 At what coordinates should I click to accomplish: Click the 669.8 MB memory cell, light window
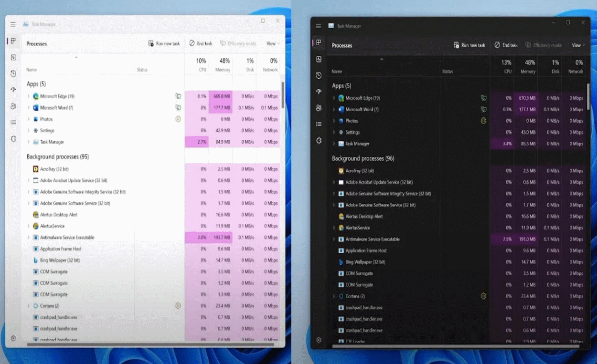(221, 96)
